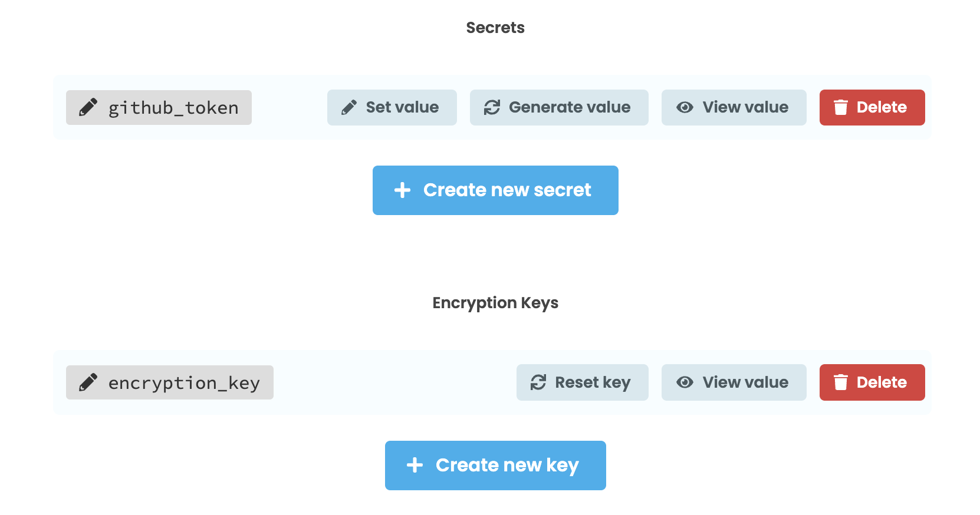
Task: Click the trash icon in encryption_key's Delete button
Action: click(840, 382)
